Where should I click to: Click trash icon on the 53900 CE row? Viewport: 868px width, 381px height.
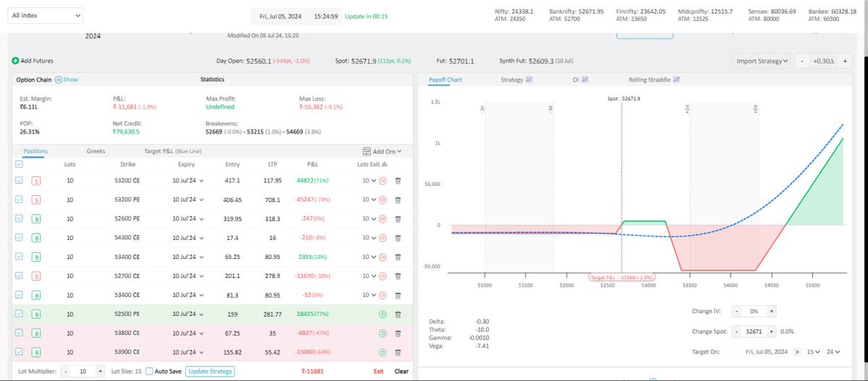(397, 352)
